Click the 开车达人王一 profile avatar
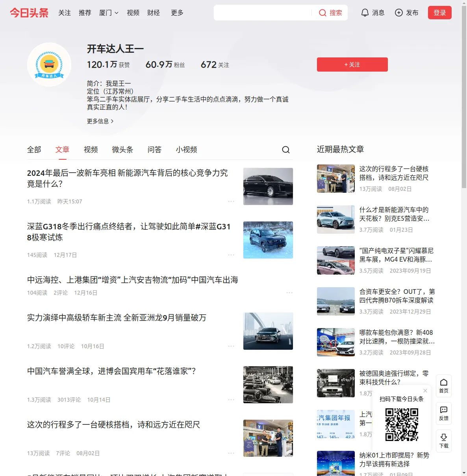The image size is (467, 476). (x=49, y=65)
